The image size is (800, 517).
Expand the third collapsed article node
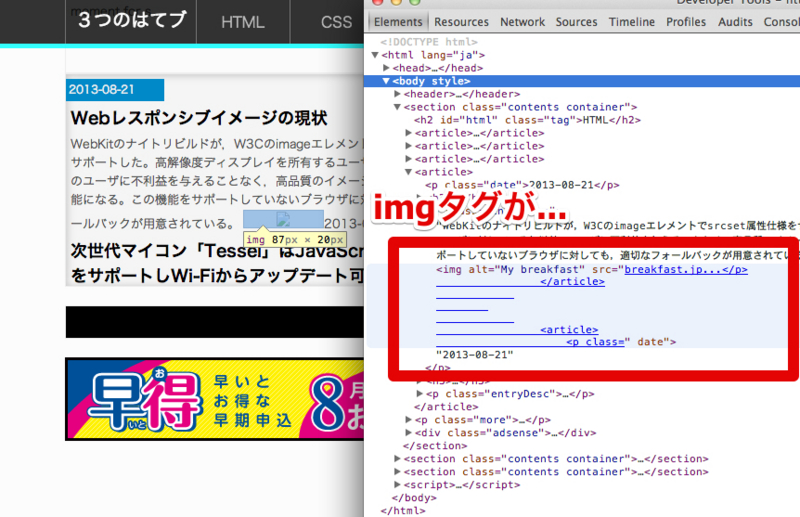pyautogui.click(x=409, y=159)
